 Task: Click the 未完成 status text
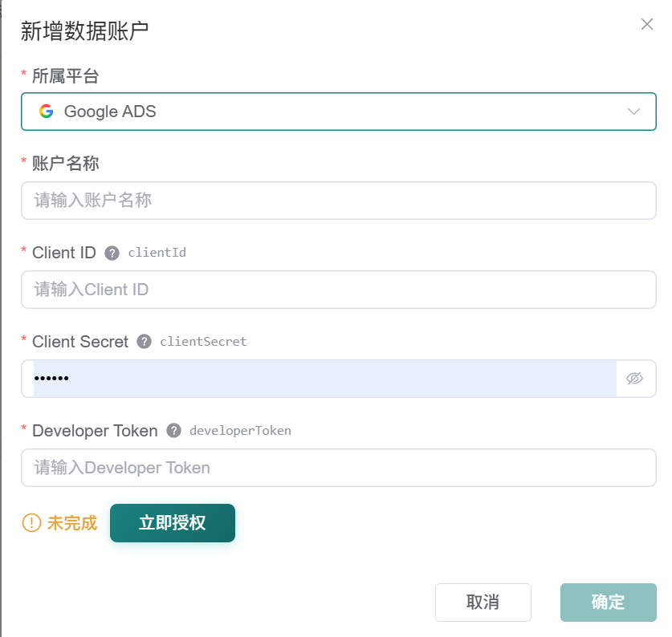(x=72, y=523)
